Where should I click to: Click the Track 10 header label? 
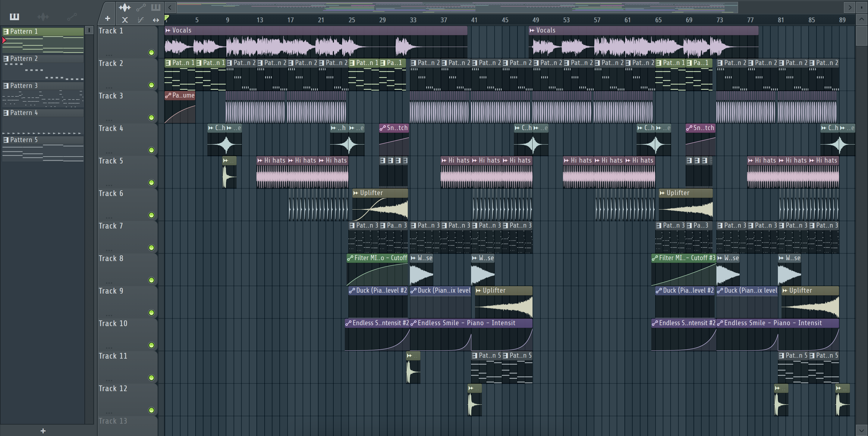pyautogui.click(x=113, y=324)
